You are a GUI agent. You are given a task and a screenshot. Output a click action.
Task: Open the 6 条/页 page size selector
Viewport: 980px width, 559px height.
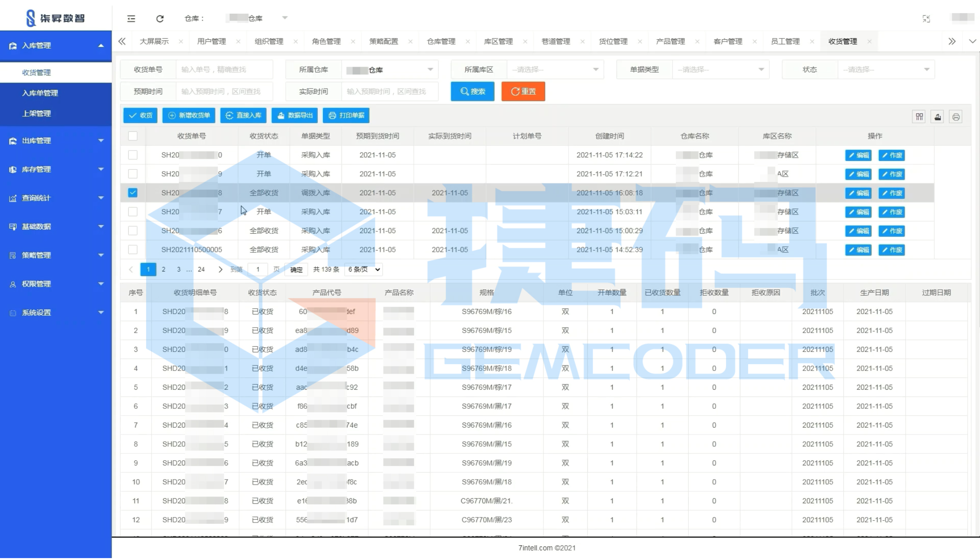(364, 270)
